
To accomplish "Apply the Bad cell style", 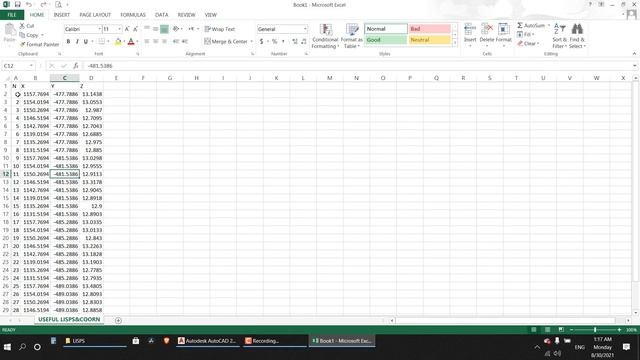I will pyautogui.click(x=429, y=29).
